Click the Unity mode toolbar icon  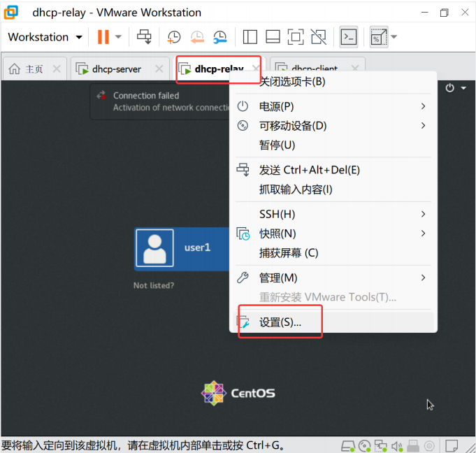point(319,37)
